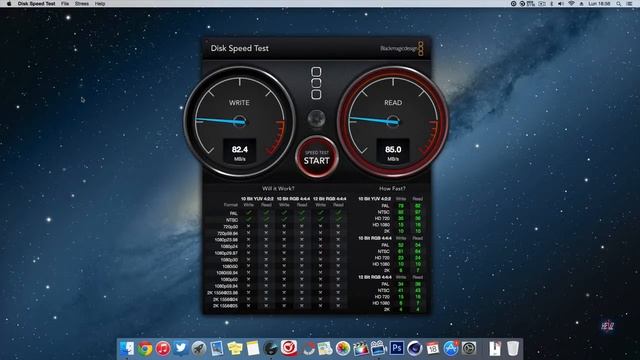Screen dimensions: 640x360
Task: Open Stickies from the Dock
Action: [235, 349]
